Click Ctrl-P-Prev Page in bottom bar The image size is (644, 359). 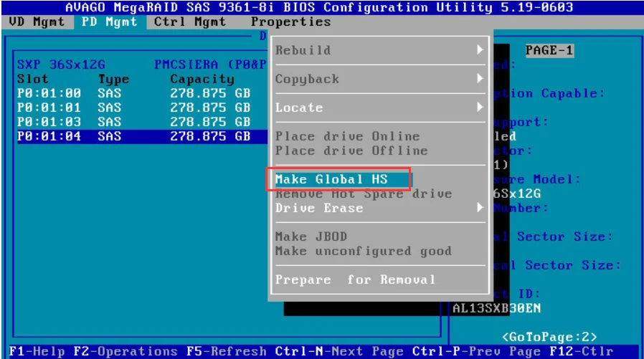pyautogui.click(x=476, y=352)
